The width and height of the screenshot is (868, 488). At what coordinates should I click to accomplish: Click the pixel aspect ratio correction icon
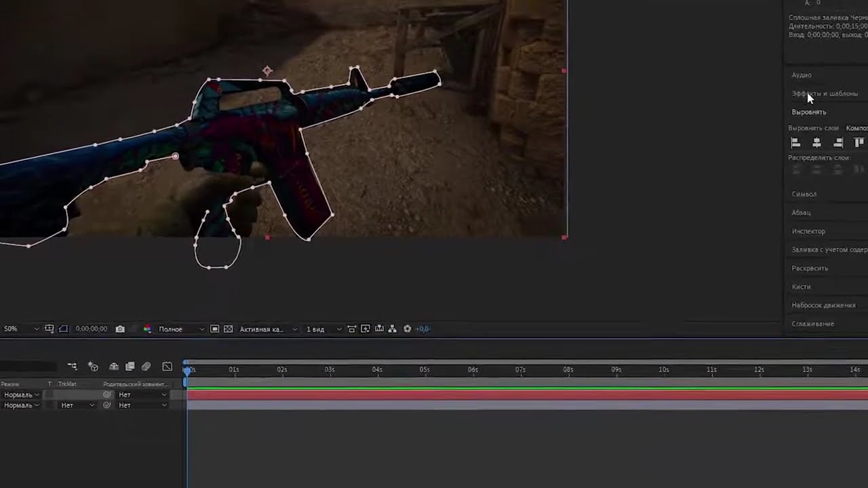[x=351, y=329]
